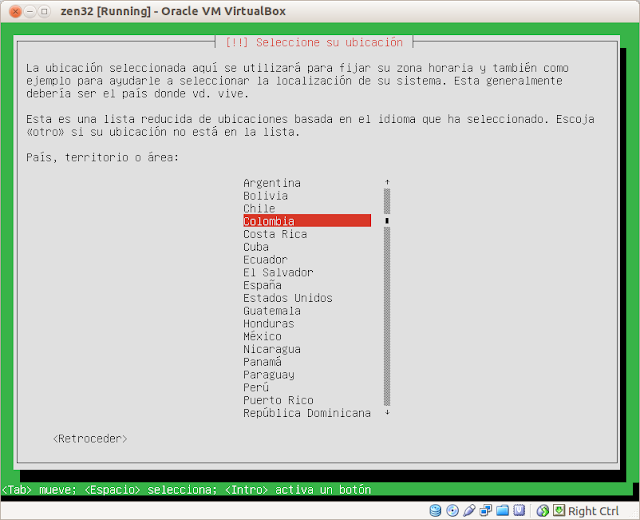
Task: Choose Puerto Rico in the list
Action: (307, 400)
